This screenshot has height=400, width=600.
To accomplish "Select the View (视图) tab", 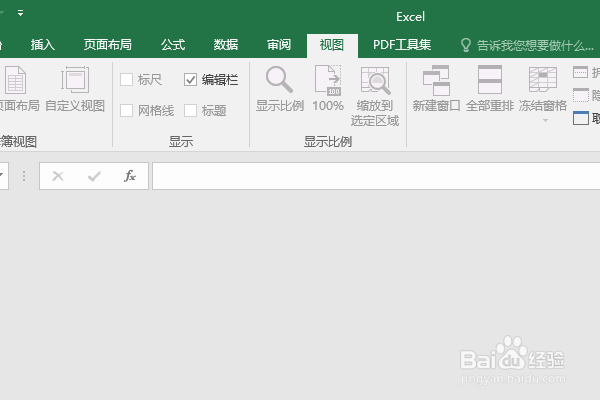I will [332, 45].
